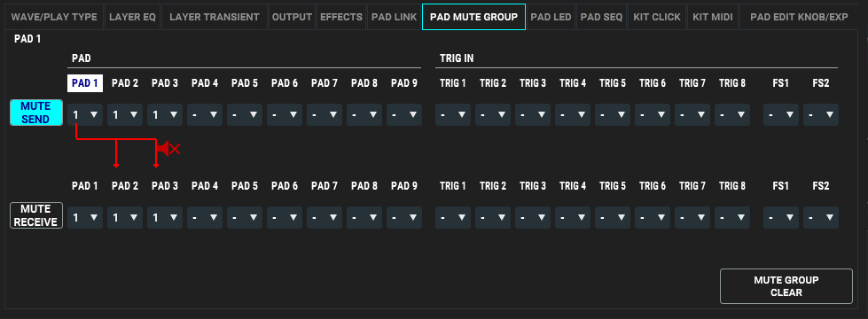Click the MUTE GROUP CLEAR button
The width and height of the screenshot is (868, 319).
[x=786, y=286]
